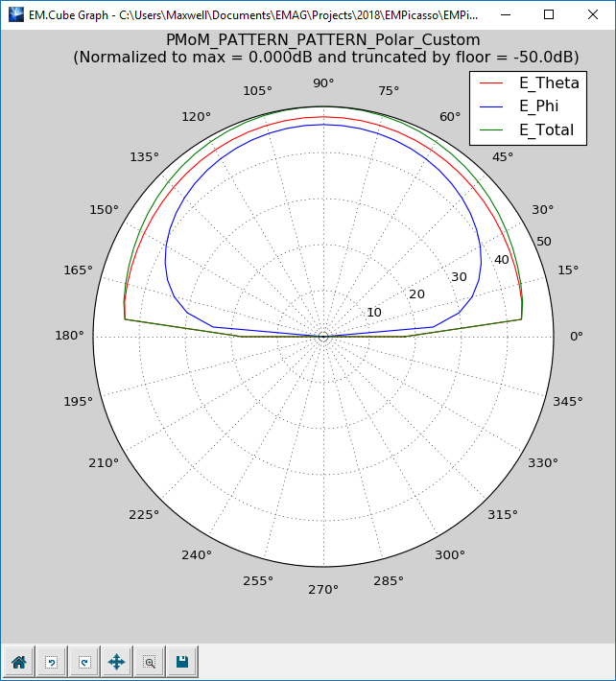Click the plot title PMoM_PATTERN_PATTERN_Polar_Custom
This screenshot has height=681, width=616.
point(323,40)
